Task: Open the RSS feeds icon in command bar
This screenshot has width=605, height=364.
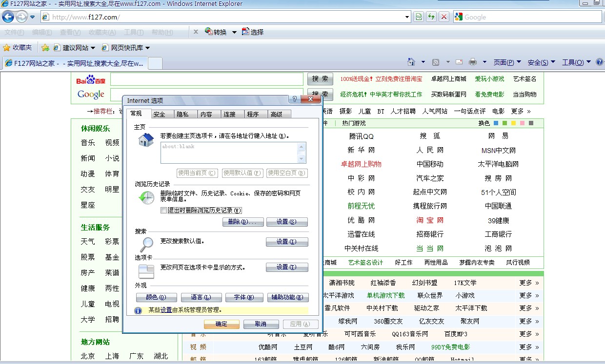Action: point(436,62)
